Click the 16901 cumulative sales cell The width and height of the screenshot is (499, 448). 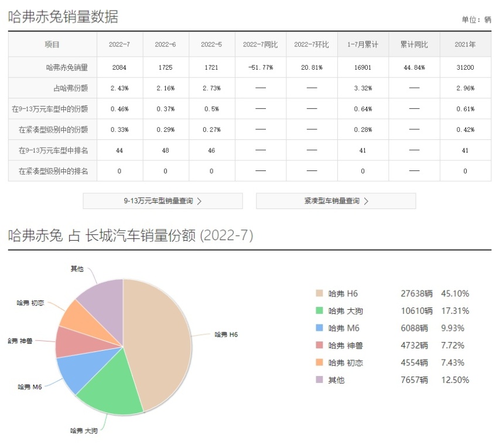point(363,67)
